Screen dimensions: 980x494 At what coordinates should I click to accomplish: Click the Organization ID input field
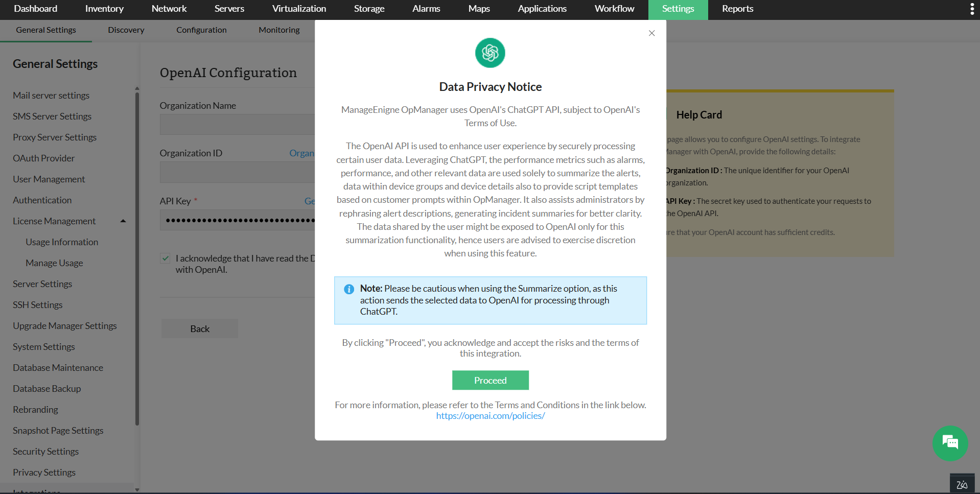pos(237,172)
